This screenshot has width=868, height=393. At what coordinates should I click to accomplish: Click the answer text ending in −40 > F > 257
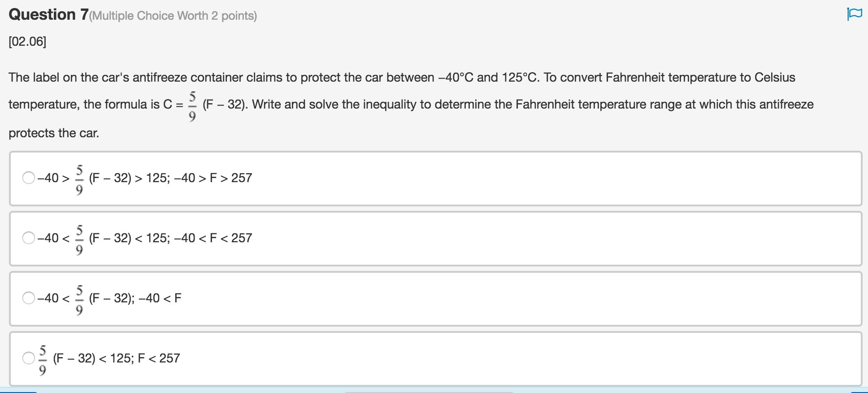point(170,178)
